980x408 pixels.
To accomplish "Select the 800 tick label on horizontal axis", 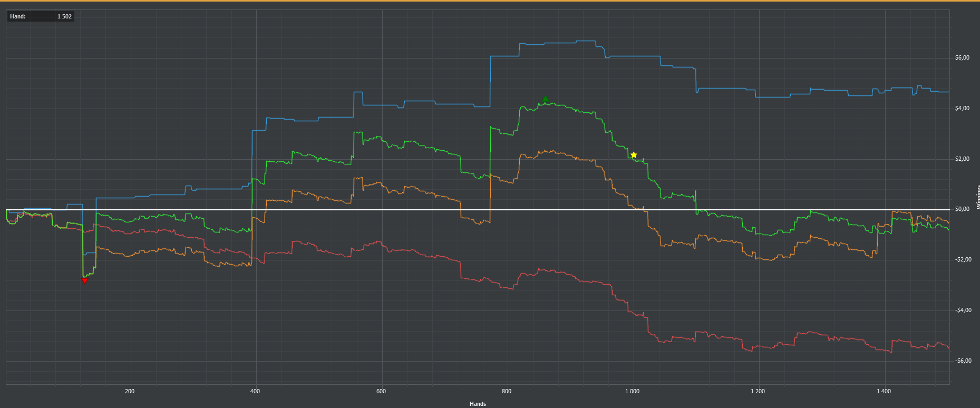I will pos(507,391).
